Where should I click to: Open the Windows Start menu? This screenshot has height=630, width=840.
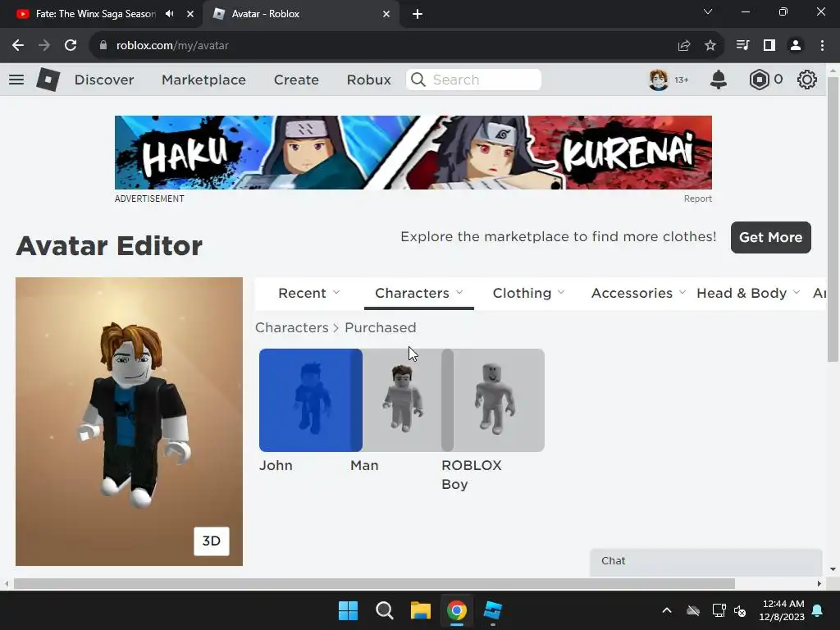click(348, 610)
